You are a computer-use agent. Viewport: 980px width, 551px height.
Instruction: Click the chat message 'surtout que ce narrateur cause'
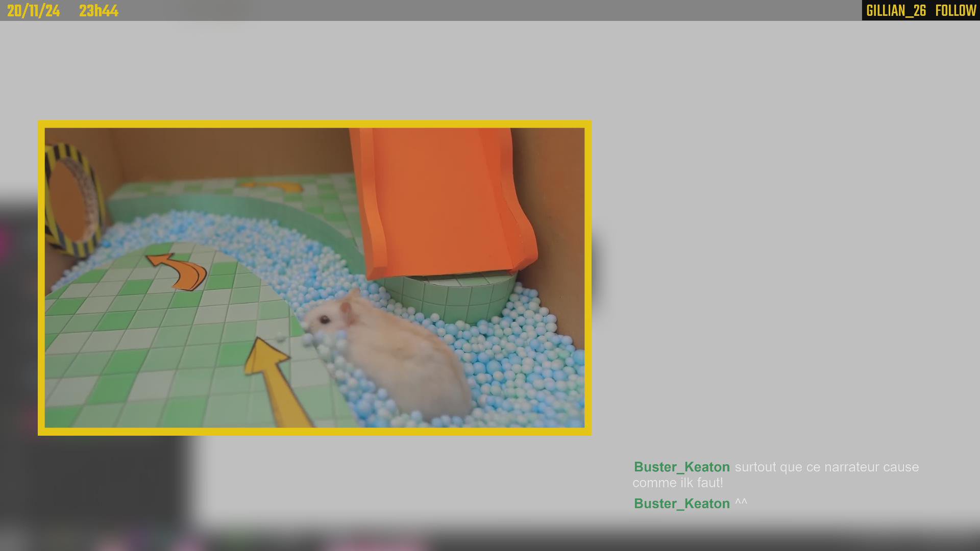[826, 467]
